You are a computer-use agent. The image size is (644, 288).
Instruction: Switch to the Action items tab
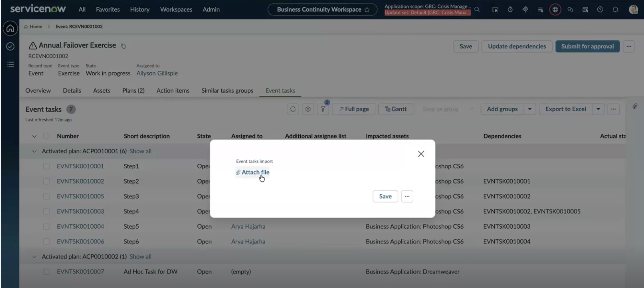[x=173, y=90]
